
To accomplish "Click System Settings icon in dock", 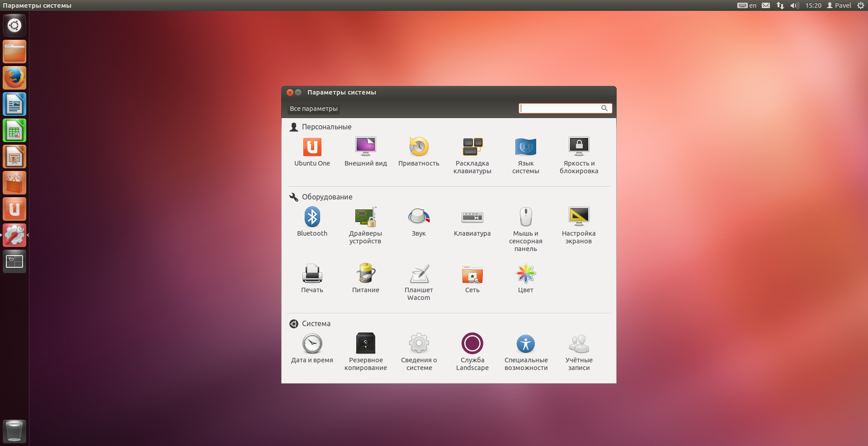I will [14, 235].
